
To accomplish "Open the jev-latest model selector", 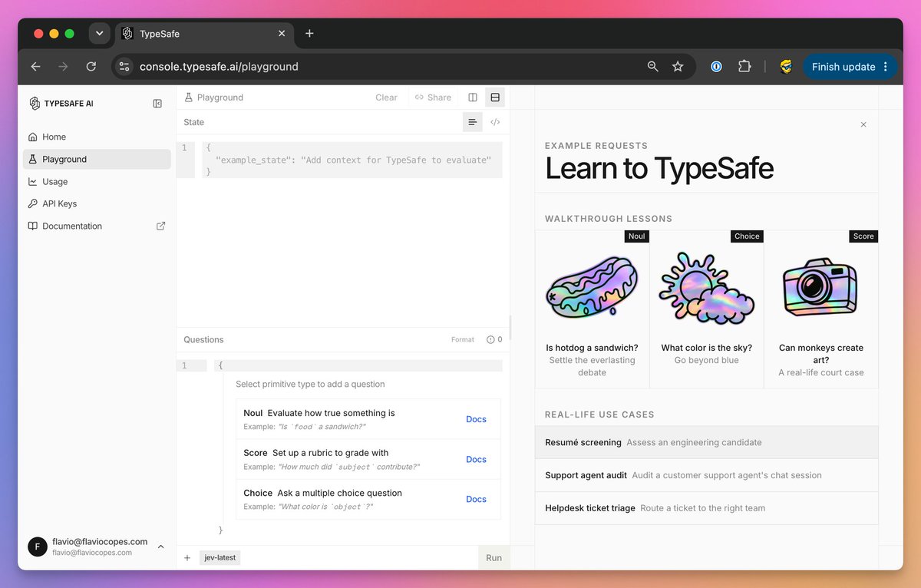I will 220,558.
